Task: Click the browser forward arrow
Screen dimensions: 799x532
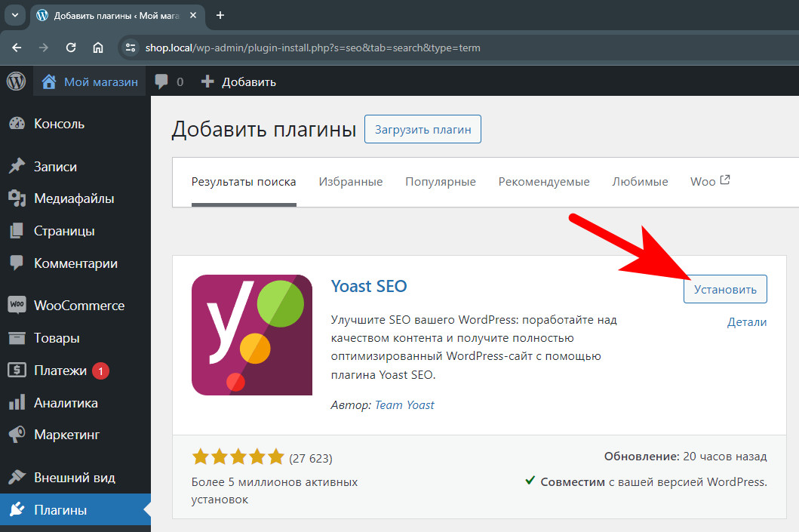Action: pos(44,48)
